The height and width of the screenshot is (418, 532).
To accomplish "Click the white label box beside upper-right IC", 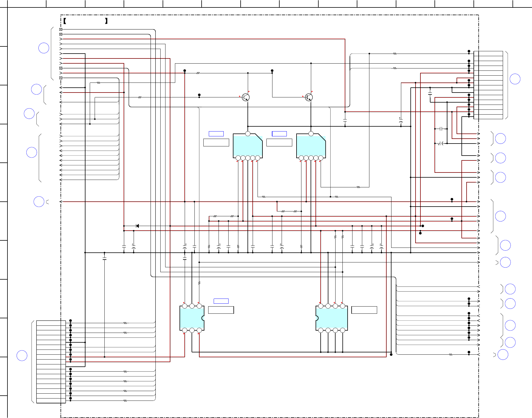I will tap(279, 142).
